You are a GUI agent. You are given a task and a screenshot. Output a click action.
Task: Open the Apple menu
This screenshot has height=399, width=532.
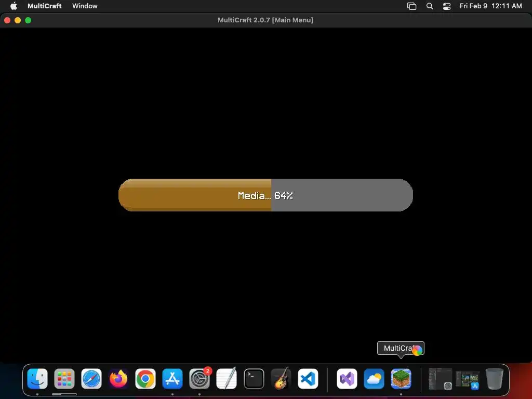click(14, 6)
